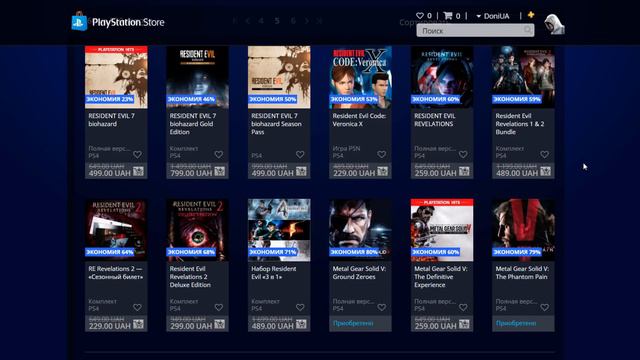Image resolution: width=640 pixels, height=360 pixels.
Task: Add Revelations 1 & 2 Bundle to cart
Action: [x=545, y=171]
